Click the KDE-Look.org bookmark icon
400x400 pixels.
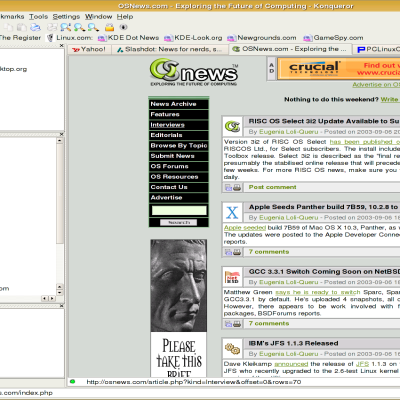click(x=168, y=38)
